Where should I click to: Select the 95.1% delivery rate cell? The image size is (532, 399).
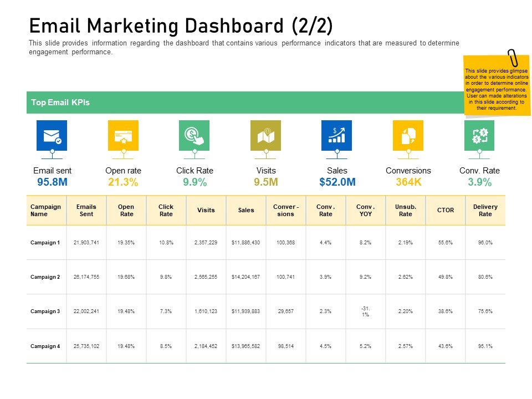485,346
